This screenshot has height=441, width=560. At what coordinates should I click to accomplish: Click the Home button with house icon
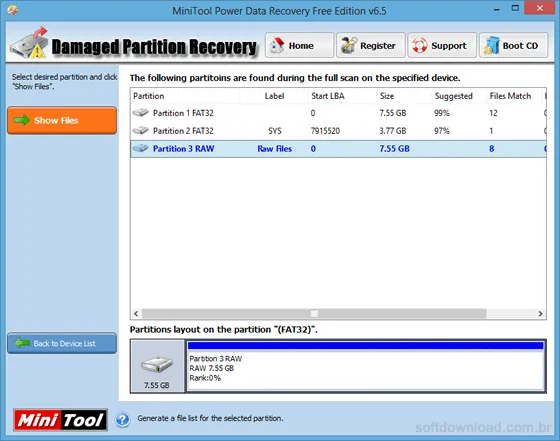pyautogui.click(x=299, y=45)
